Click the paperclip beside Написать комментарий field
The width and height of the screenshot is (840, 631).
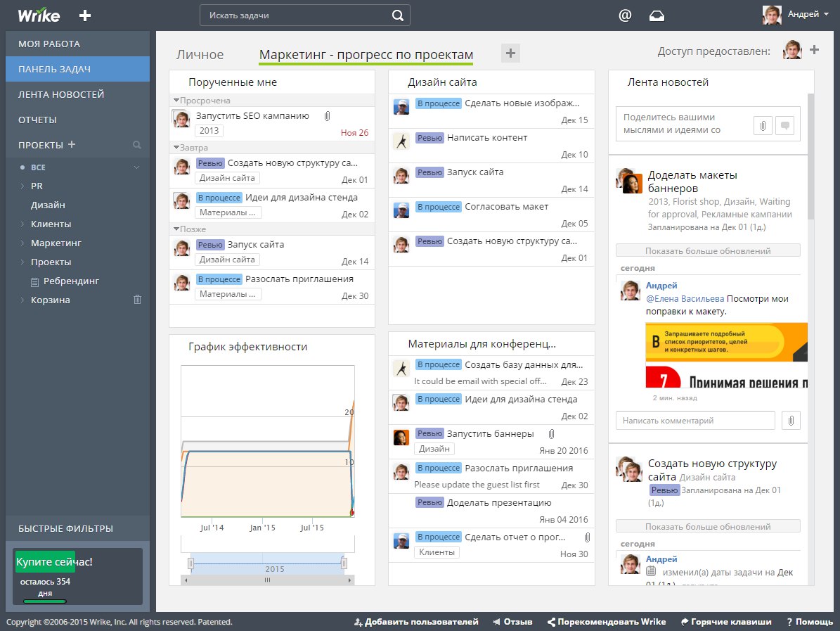(x=791, y=421)
